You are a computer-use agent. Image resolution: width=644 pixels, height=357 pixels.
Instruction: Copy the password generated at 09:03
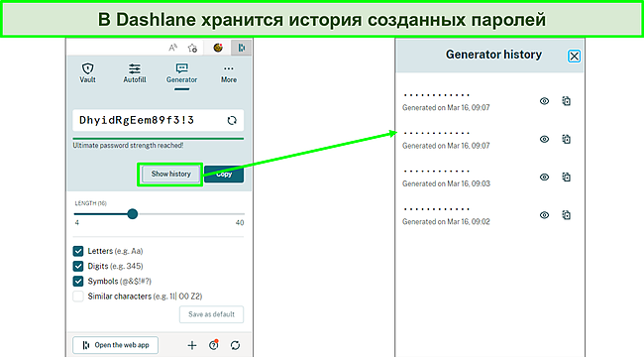point(567,177)
